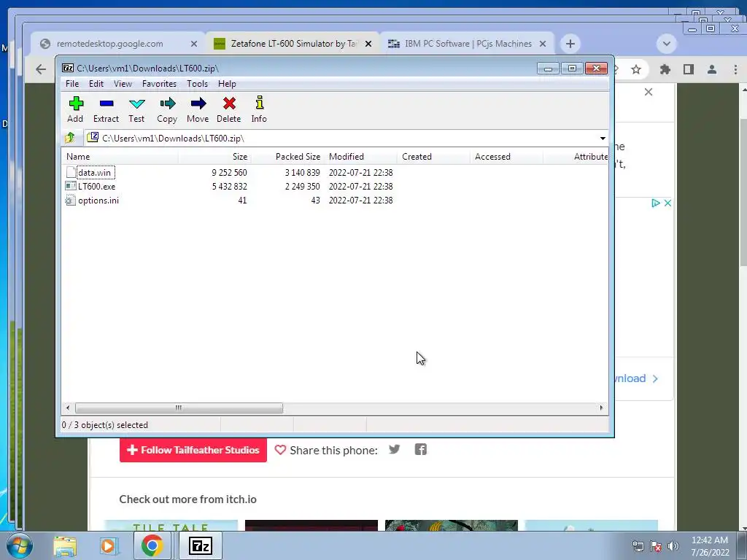Select the data.win file icon
Viewport: 747px width, 560px height.
click(71, 172)
